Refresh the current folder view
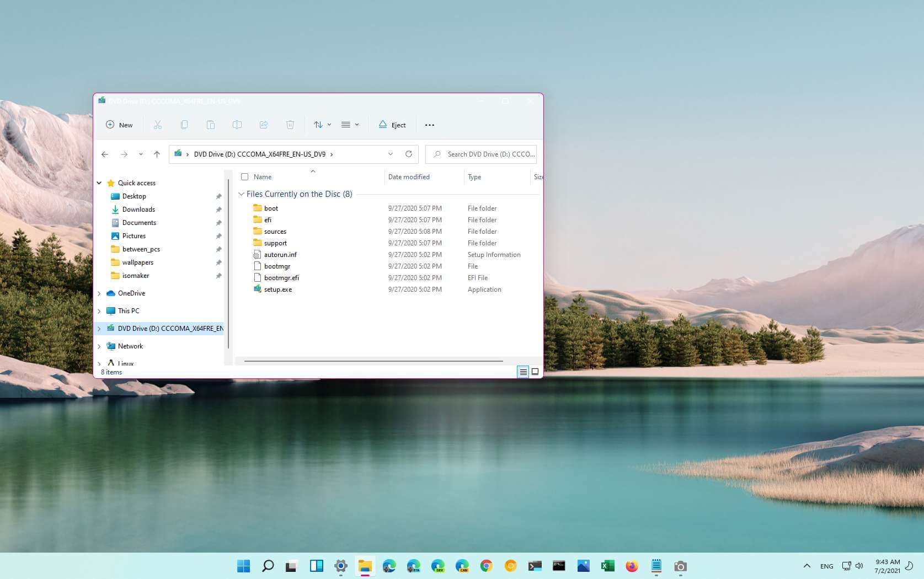924x579 pixels. [x=408, y=154]
